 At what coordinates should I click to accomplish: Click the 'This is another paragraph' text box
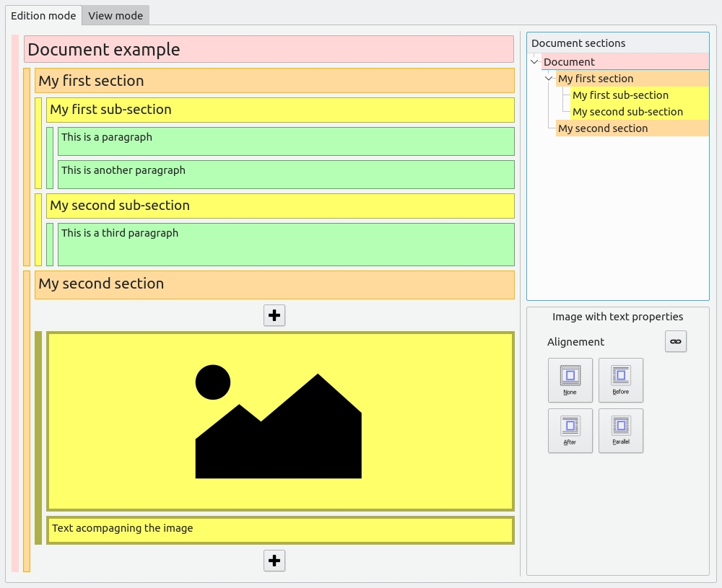coord(286,175)
